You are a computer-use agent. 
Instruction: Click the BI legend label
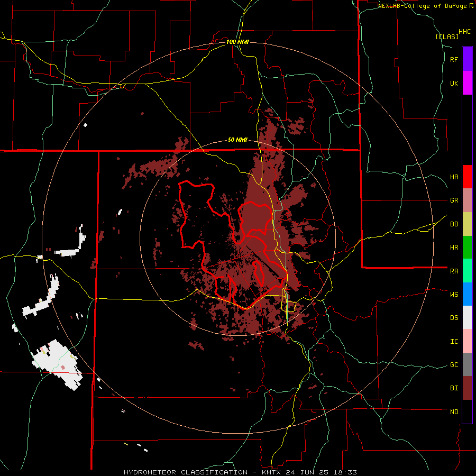(x=454, y=388)
